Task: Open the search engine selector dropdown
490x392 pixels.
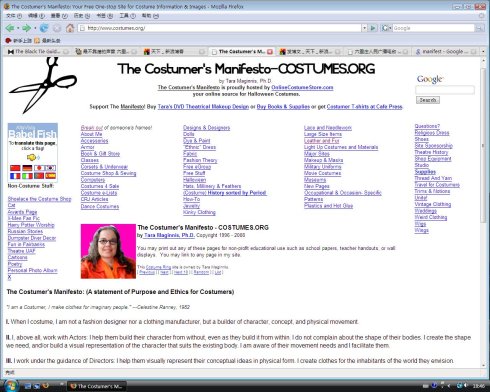Action: [x=386, y=28]
